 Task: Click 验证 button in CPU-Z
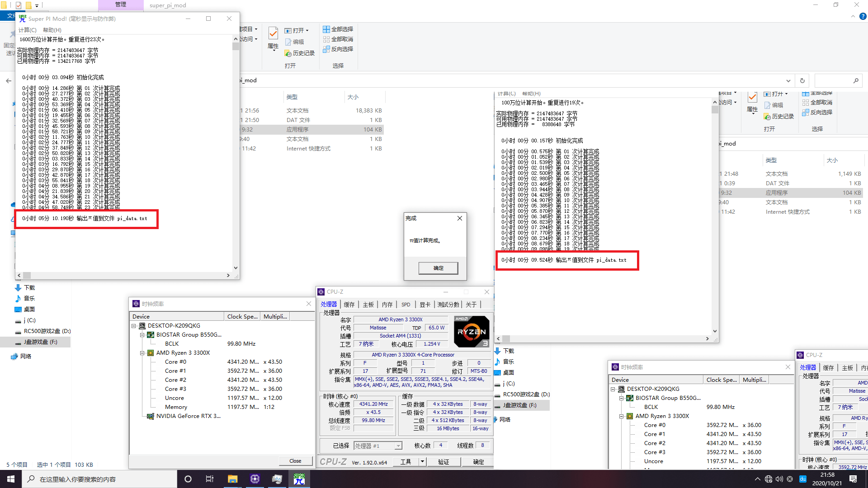point(443,461)
